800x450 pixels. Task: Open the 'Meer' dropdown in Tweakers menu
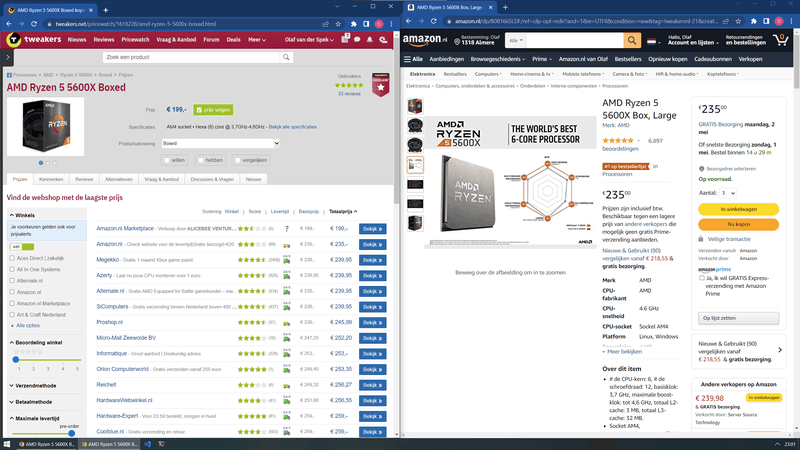click(x=257, y=39)
